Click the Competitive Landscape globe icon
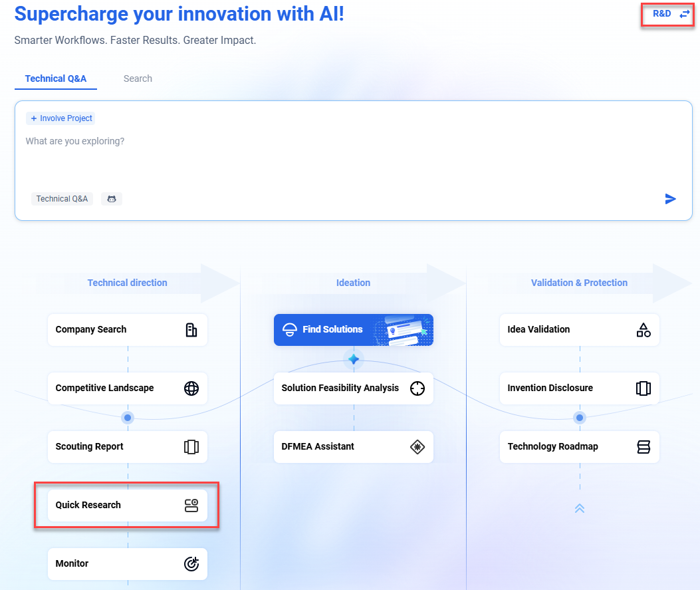This screenshot has height=590, width=700. click(191, 388)
